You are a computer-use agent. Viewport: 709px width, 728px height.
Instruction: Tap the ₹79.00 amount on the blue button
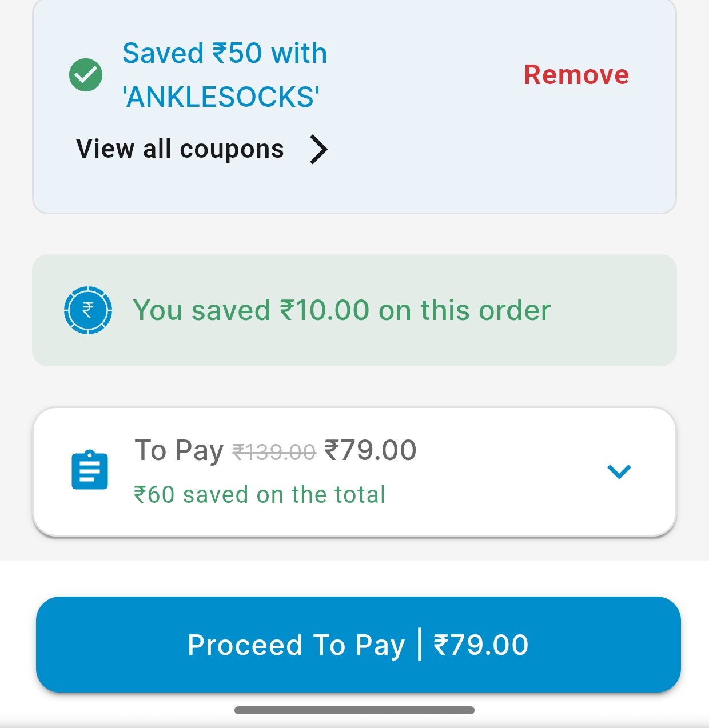(481, 645)
